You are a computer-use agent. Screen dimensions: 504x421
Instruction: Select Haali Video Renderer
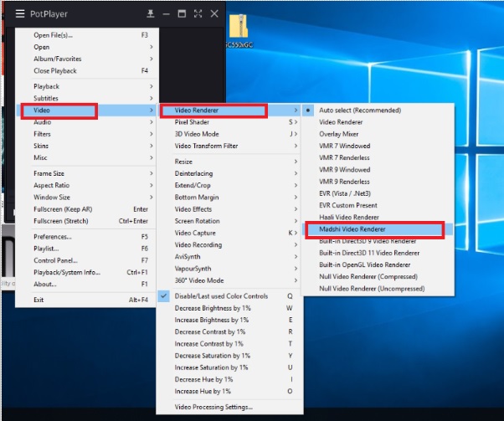(x=378, y=218)
